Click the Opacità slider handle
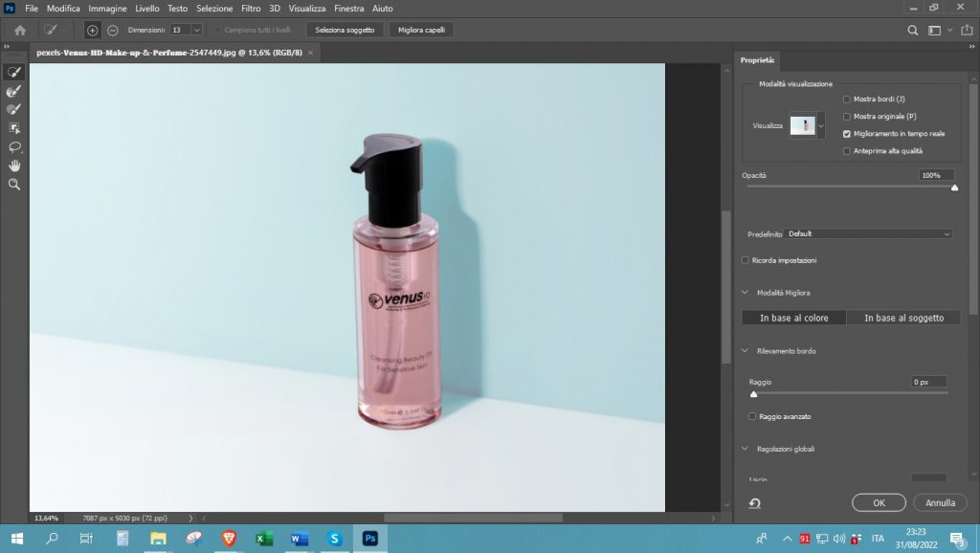Viewport: 980px width, 553px height. pos(954,188)
